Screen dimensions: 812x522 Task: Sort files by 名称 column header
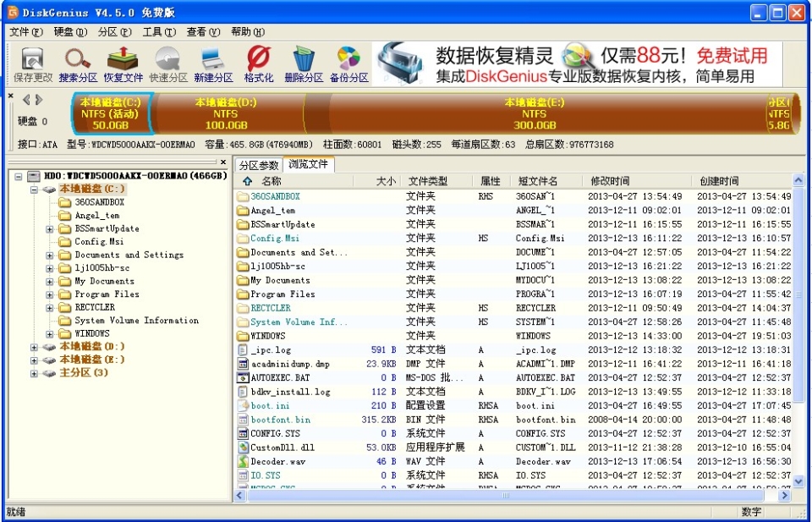point(294,181)
